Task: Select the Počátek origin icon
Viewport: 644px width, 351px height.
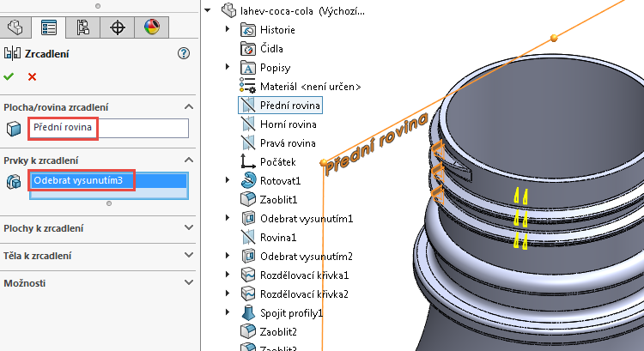Action: click(247, 161)
